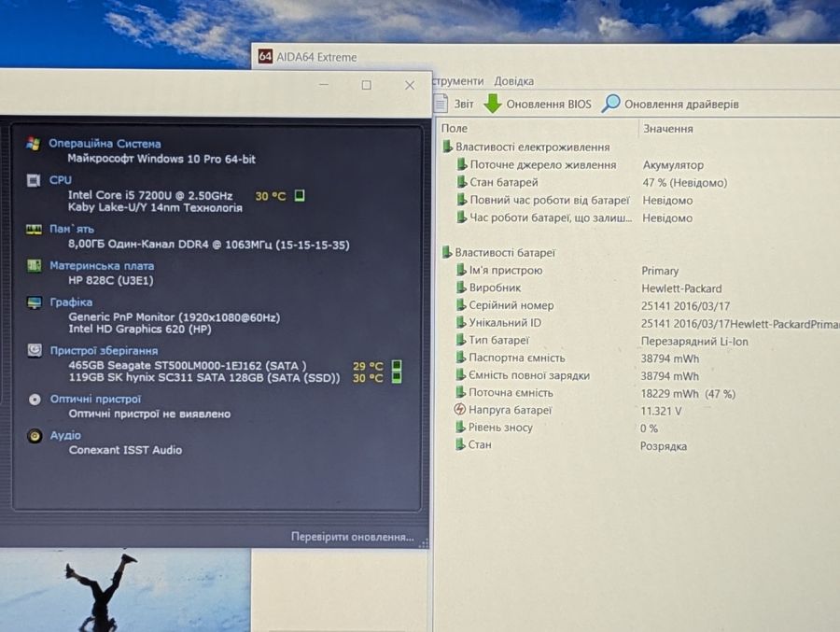The width and height of the screenshot is (840, 632).
Task: Click the SK hynix SC311 SSD entry
Action: [x=204, y=377]
